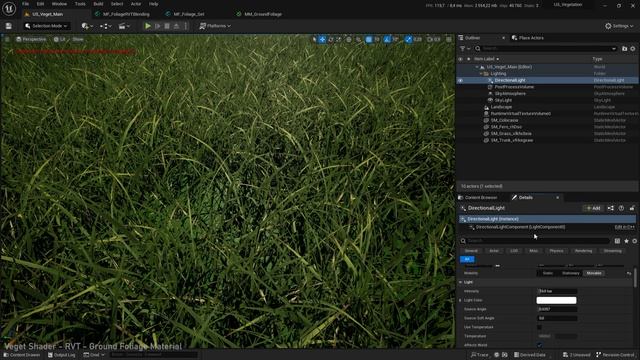Open the File menu
This screenshot has width=640, height=360.
25,4
